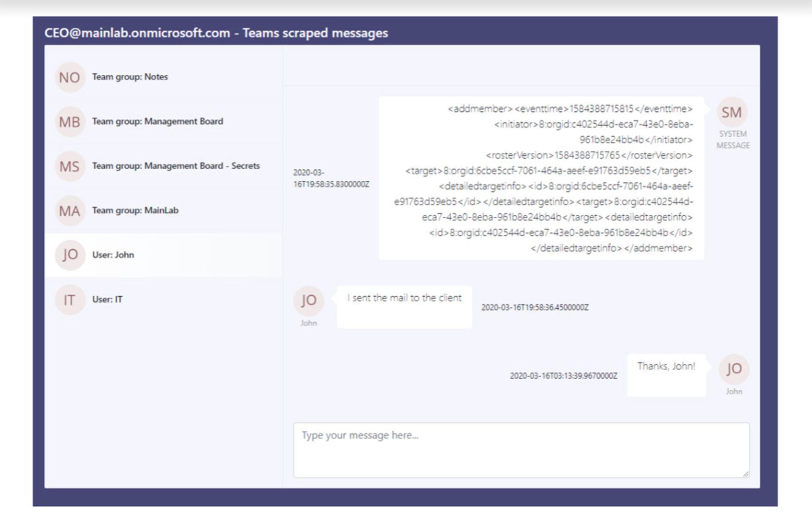Switch to Team group: MainLab

click(x=135, y=210)
